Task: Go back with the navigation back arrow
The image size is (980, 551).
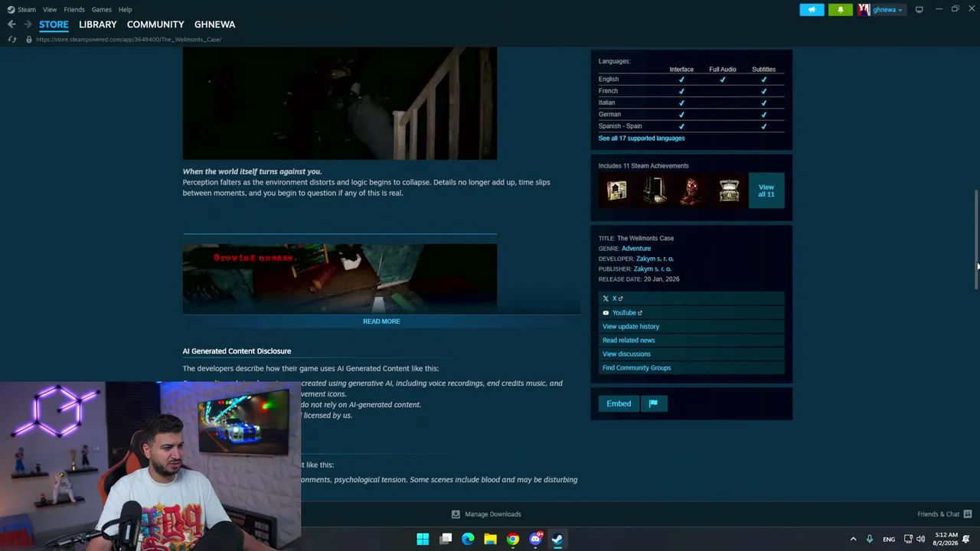Action: (11, 24)
